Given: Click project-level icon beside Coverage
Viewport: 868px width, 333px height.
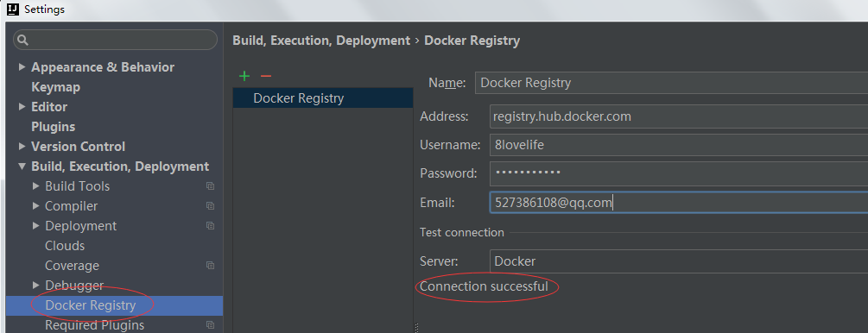Looking at the screenshot, I should [x=211, y=266].
